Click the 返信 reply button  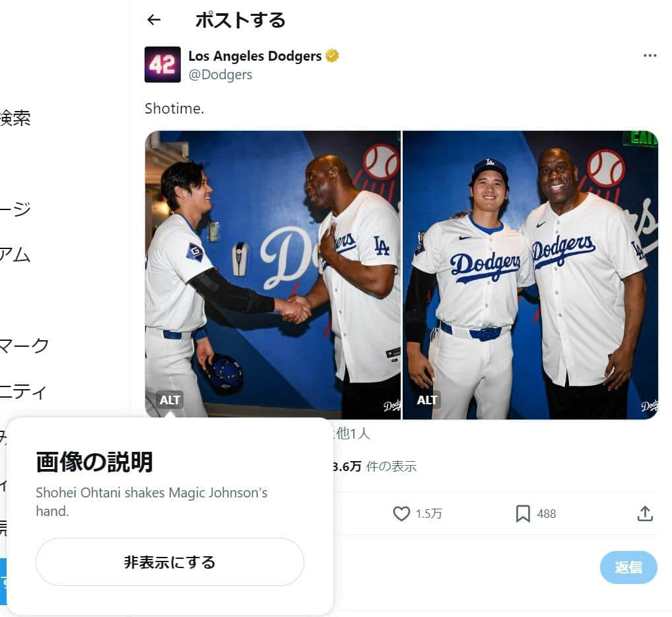click(628, 567)
